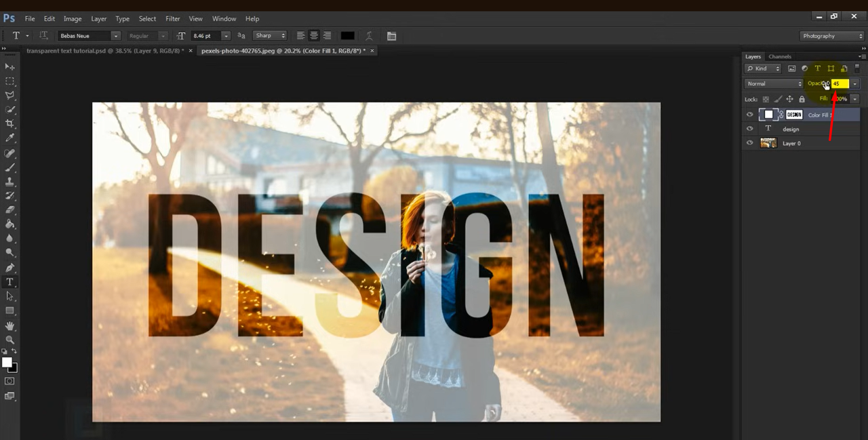Create warped text
The height and width of the screenshot is (440, 868).
coord(369,35)
